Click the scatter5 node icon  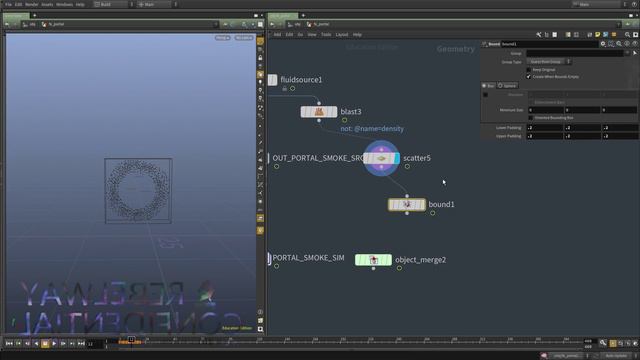tap(381, 158)
